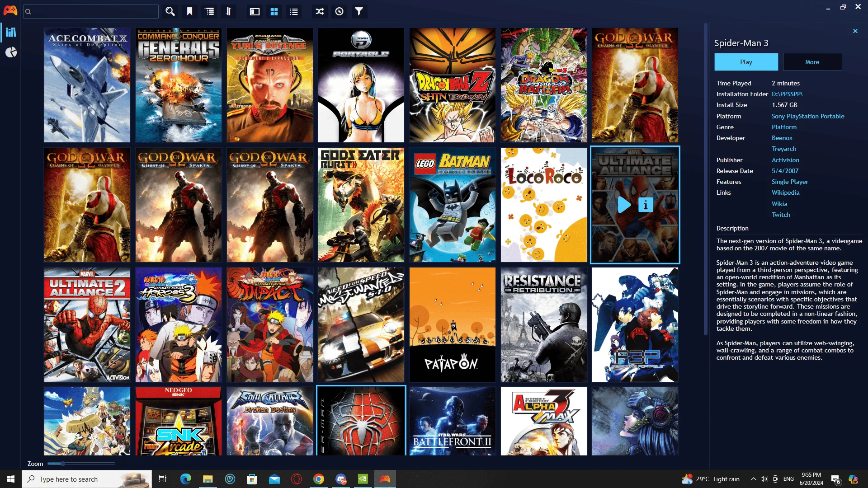Select Resistance Retribution game cover
Screen dimensions: 868x488
544,324
